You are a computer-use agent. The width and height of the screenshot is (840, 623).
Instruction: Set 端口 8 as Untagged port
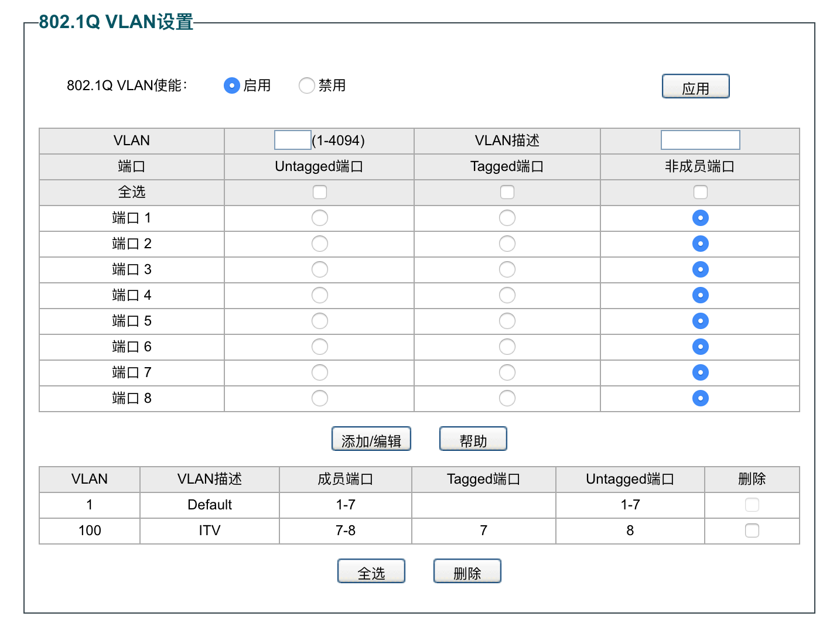pyautogui.click(x=320, y=398)
